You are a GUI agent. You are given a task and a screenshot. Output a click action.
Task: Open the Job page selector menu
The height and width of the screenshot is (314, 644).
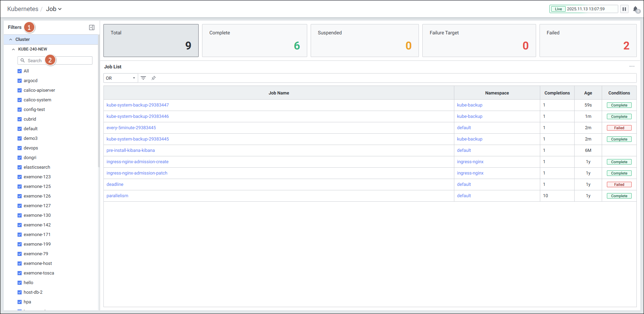coord(54,9)
